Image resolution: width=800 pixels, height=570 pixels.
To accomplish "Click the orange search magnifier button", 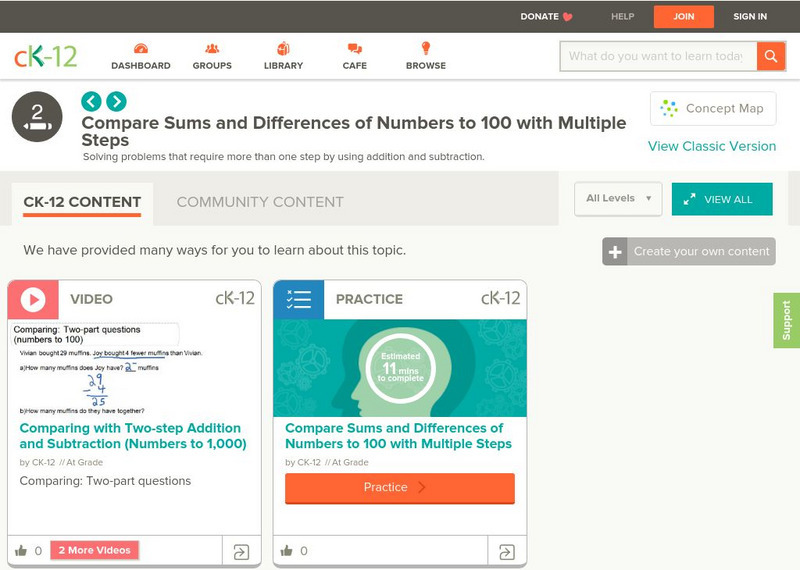I will (x=771, y=56).
